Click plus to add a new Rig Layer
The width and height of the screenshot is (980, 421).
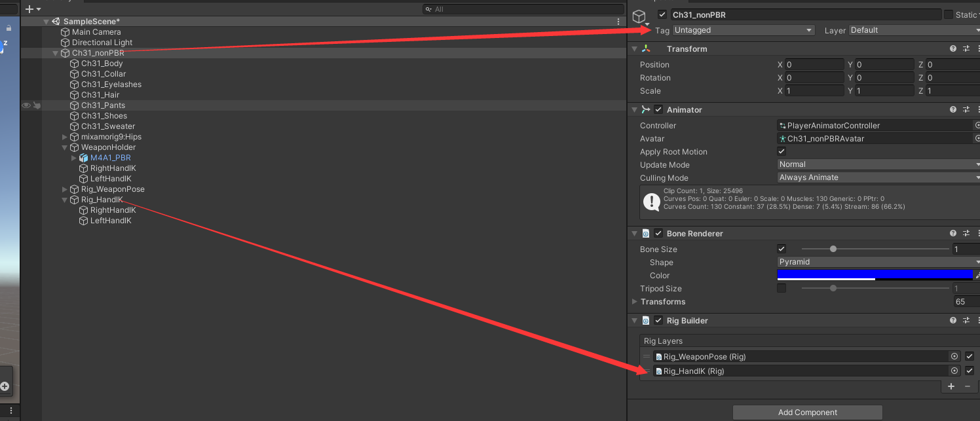point(951,386)
